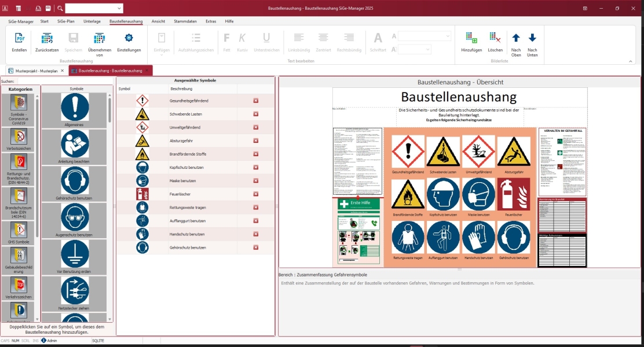The width and height of the screenshot is (644, 347).
Task: Open the quick access search dropdown
Action: click(119, 8)
